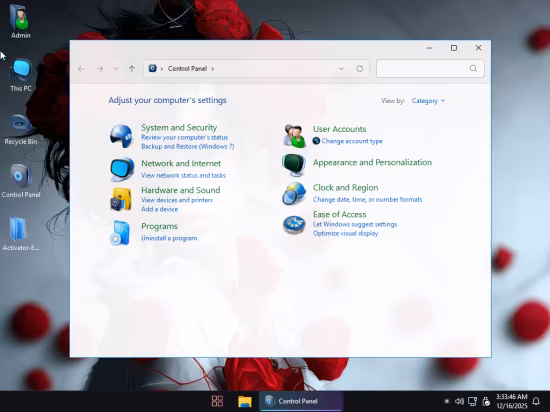550x412 pixels.
Task: Open the View by Category dropdown
Action: pos(428,101)
